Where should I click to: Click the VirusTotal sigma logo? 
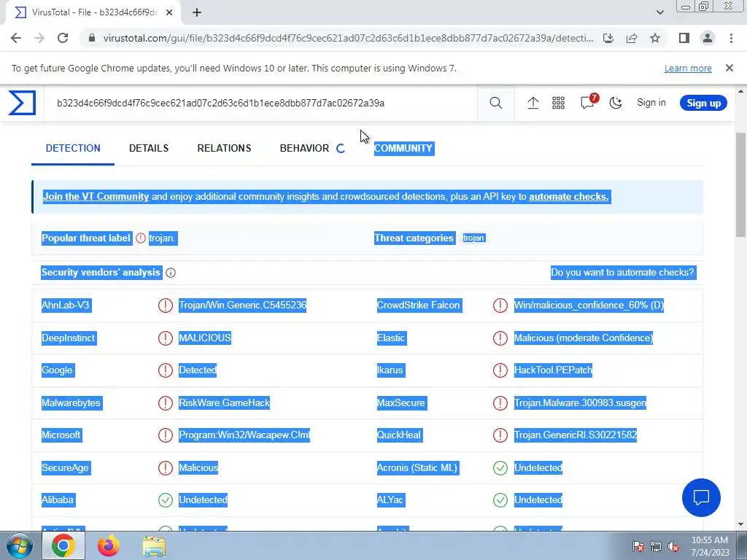click(22, 103)
